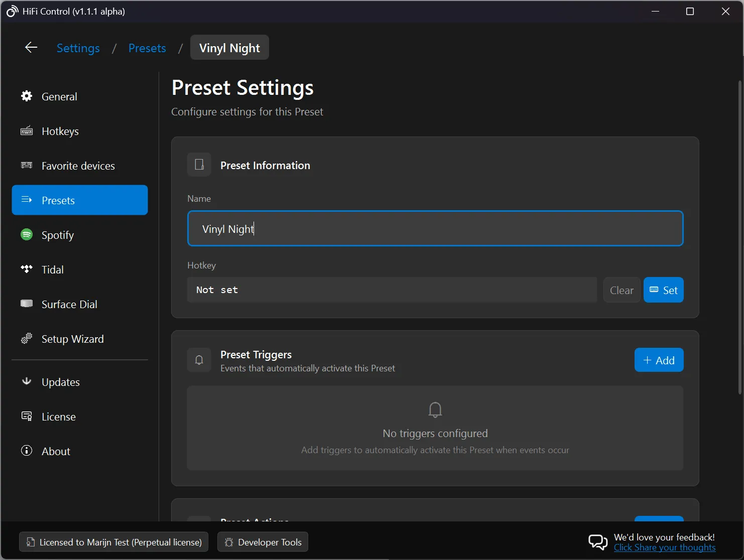Select the Vinyl Night breadcrumb tab
The height and width of the screenshot is (560, 744).
pyautogui.click(x=229, y=47)
